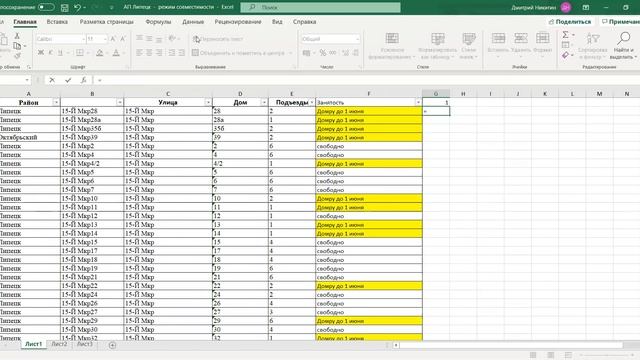Open the Вставка ribbon tab
Viewport: 640px width, 360px height.
pos(57,22)
